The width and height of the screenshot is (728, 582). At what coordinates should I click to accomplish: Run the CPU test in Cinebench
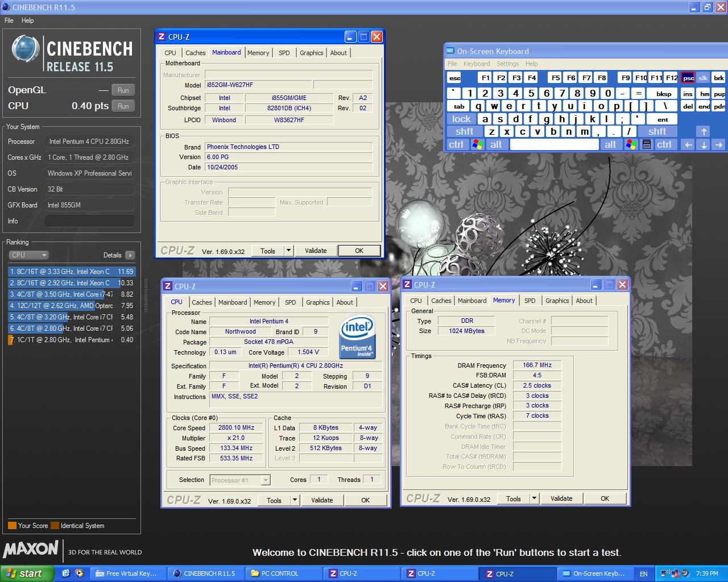click(x=123, y=106)
